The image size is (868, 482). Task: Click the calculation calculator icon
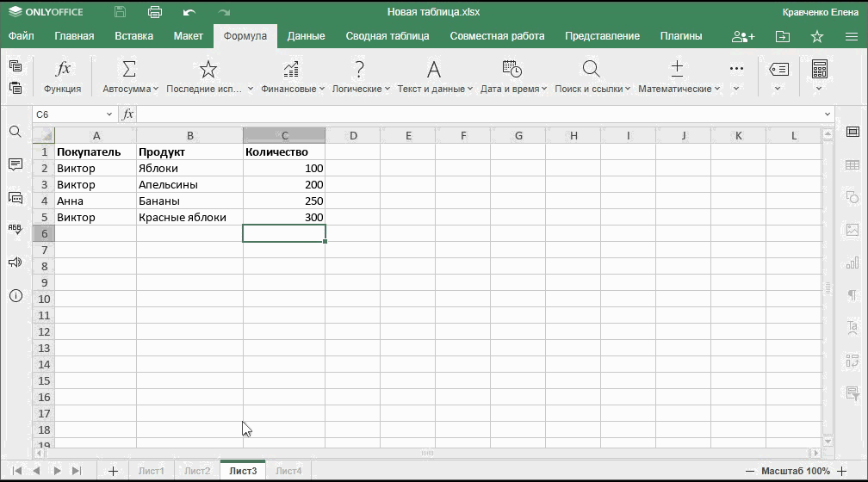pyautogui.click(x=819, y=69)
